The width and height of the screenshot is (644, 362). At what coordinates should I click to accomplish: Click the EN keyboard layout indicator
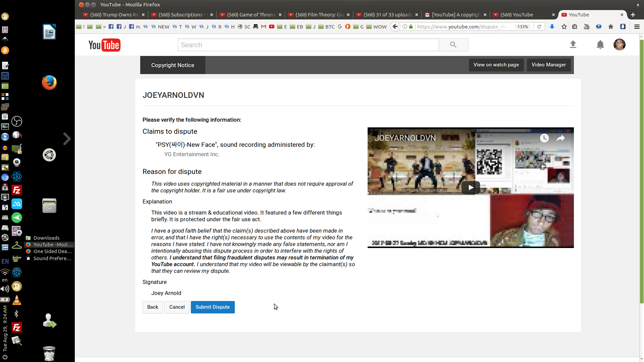pos(5,261)
